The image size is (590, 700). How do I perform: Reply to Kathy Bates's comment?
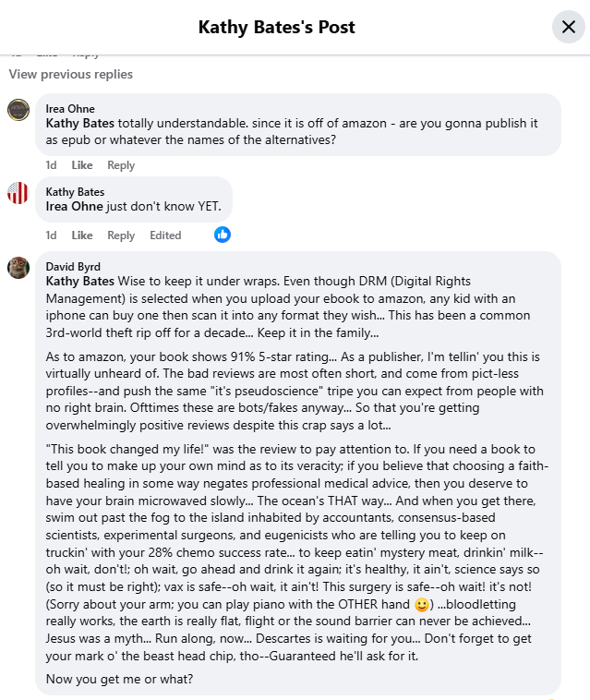pos(121,235)
